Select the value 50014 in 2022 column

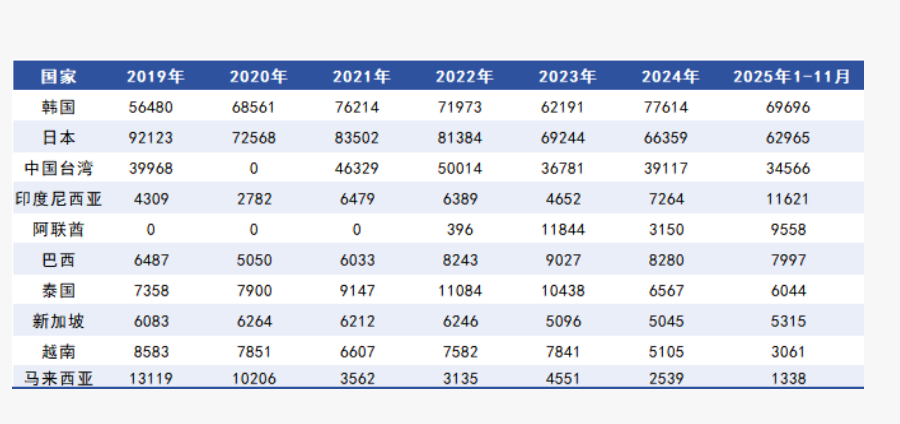click(x=459, y=168)
